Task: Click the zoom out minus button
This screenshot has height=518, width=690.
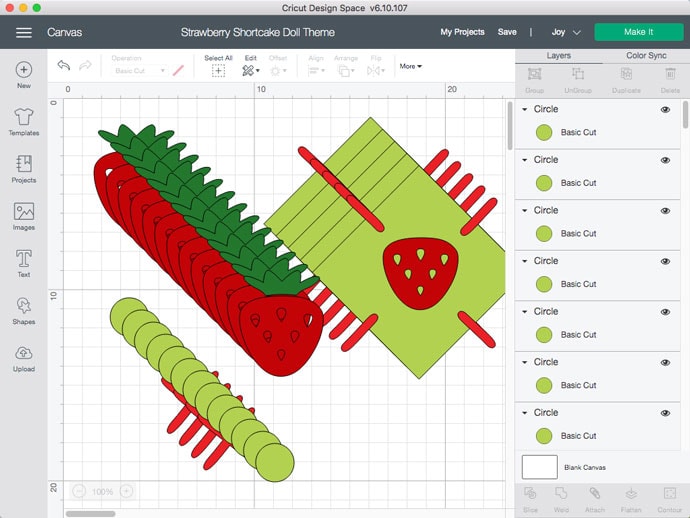Action: 79,491
